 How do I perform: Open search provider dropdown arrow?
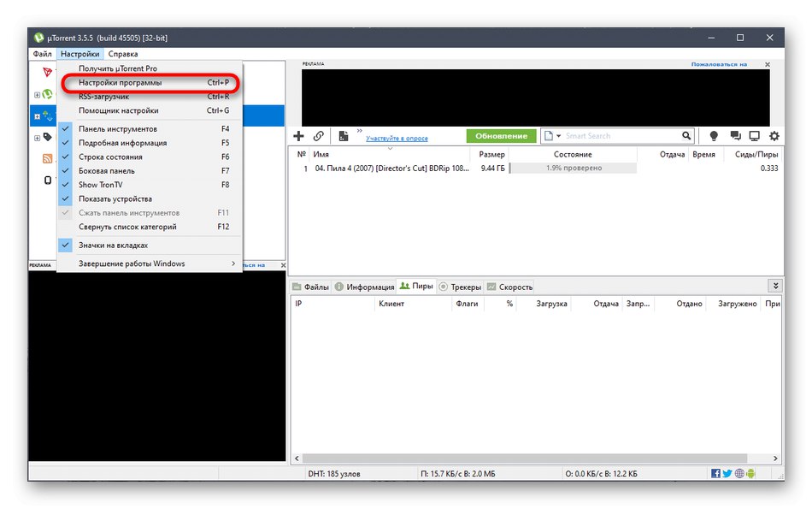coord(559,136)
